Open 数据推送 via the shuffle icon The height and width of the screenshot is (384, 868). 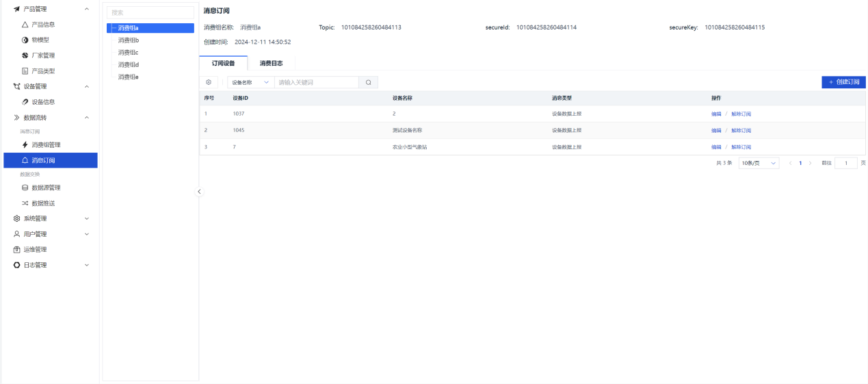point(25,203)
